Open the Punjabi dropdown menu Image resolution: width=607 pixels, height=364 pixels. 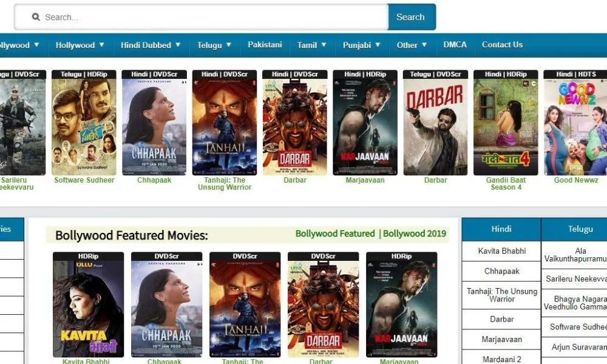point(362,45)
